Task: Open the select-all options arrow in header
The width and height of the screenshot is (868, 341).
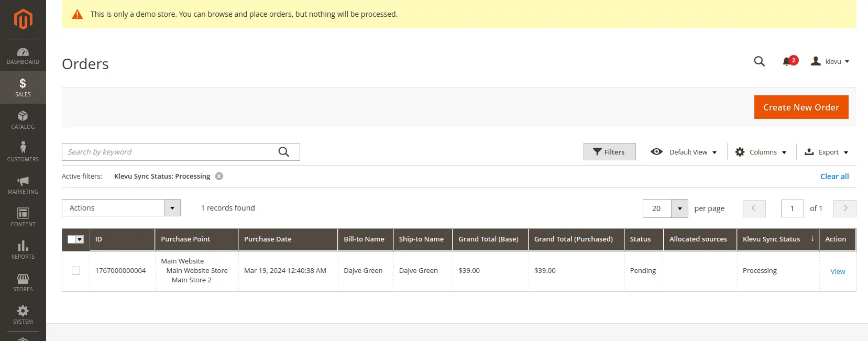Action: [x=80, y=239]
